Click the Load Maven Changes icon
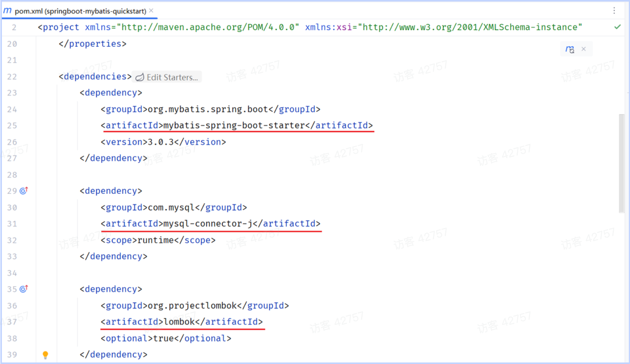Screen dimensions: 630x364 tap(570, 49)
